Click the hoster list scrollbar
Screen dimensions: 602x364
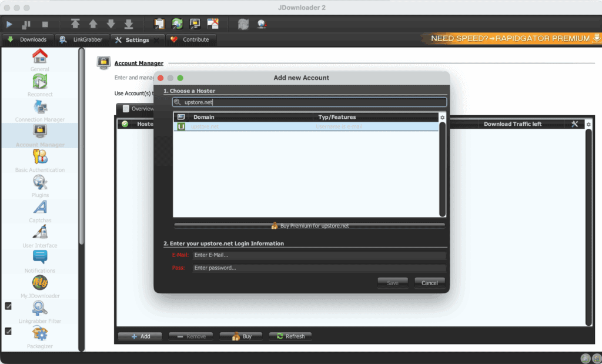coord(442,169)
